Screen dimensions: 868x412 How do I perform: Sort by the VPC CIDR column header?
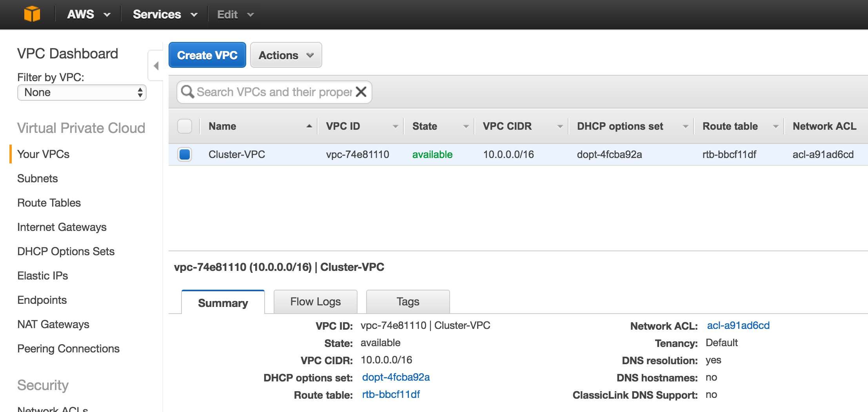pos(521,126)
